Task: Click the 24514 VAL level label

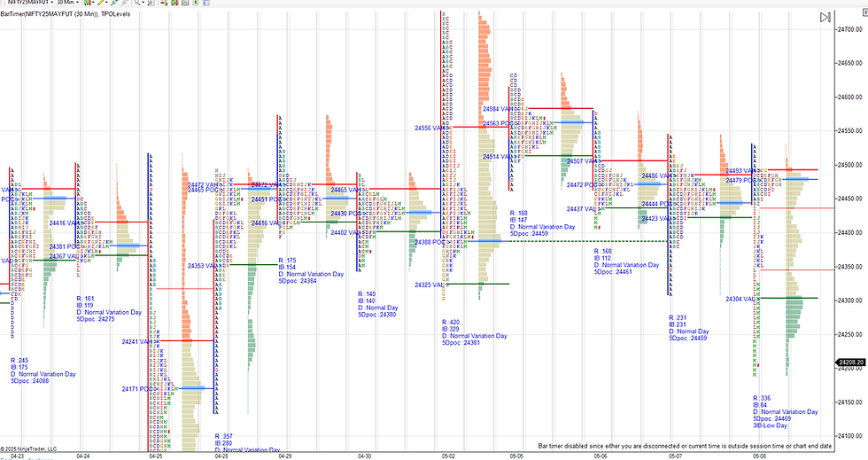Action: pos(497,157)
